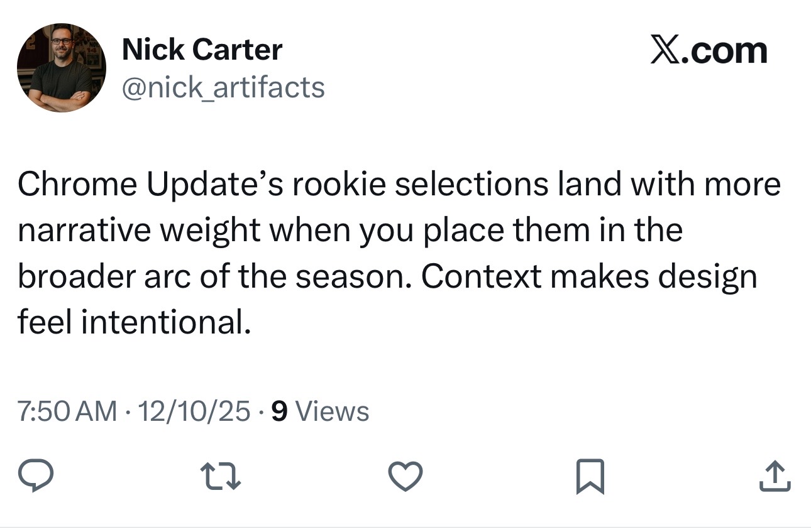The width and height of the screenshot is (811, 532).
Task: Click the display name Nick Carter
Action: click(202, 50)
